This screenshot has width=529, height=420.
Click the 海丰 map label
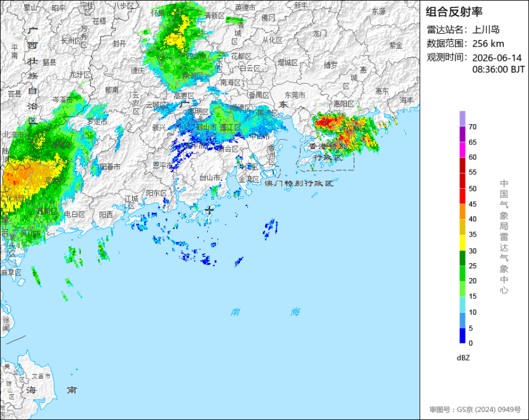click(407, 100)
